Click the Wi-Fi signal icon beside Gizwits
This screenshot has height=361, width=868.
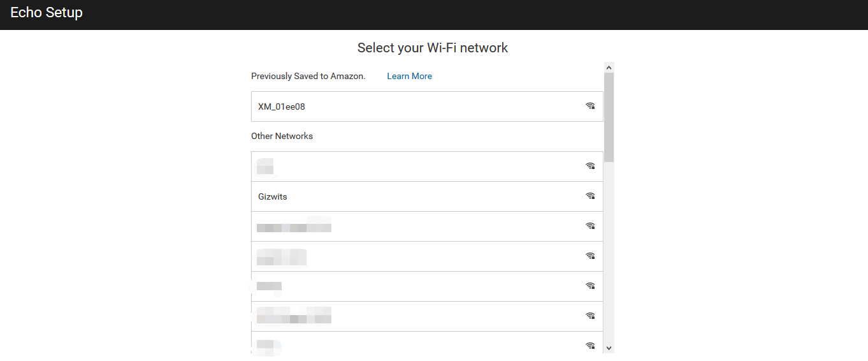[x=590, y=196]
